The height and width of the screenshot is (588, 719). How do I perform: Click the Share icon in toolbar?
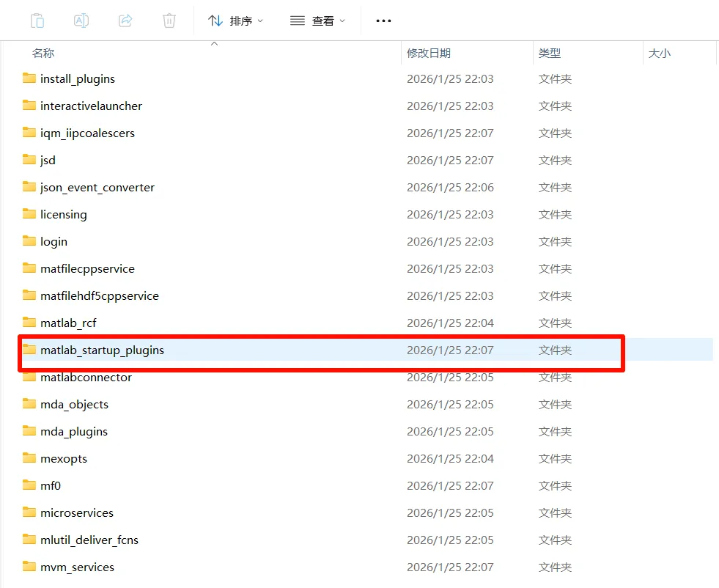pyautogui.click(x=125, y=21)
